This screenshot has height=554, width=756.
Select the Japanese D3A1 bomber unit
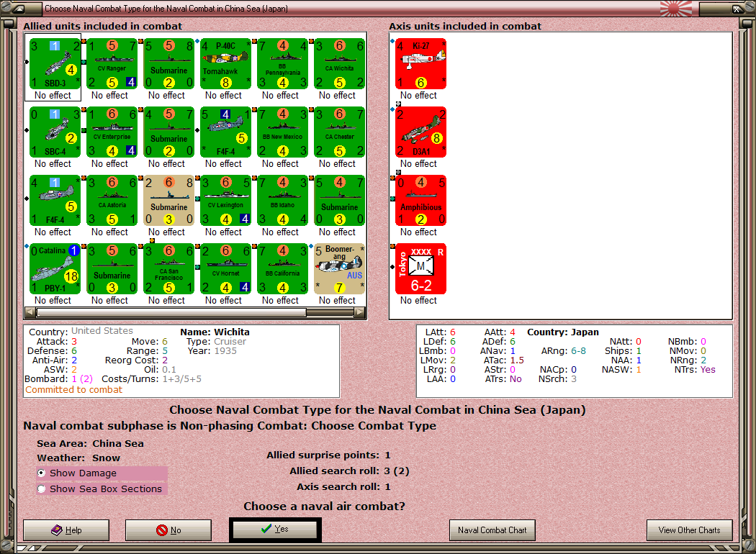pyautogui.click(x=421, y=132)
